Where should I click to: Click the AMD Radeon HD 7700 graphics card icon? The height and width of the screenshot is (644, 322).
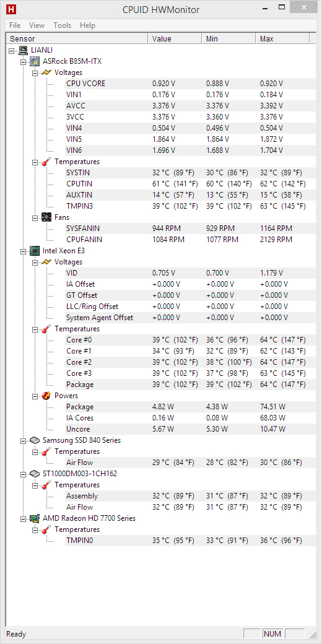coord(35,518)
